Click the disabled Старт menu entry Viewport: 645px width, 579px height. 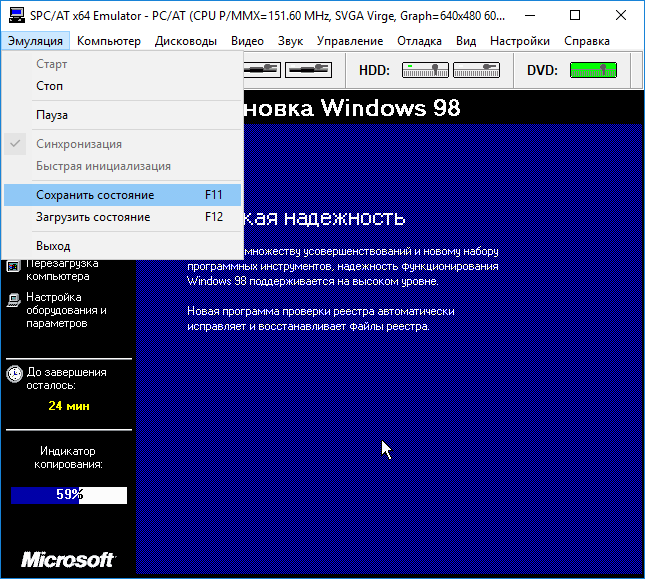tap(122, 64)
